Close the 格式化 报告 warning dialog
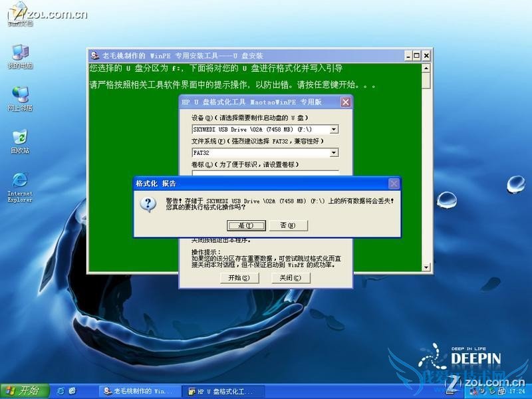This screenshot has width=532, height=399. coord(394,184)
